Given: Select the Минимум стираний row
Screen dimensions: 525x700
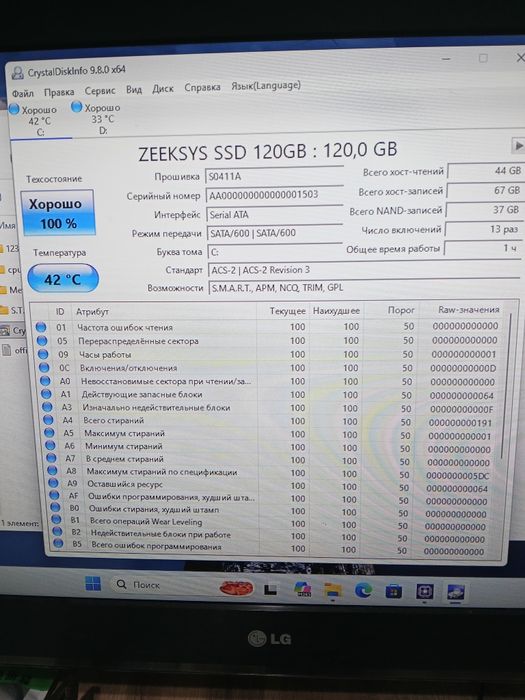Looking at the screenshot, I should coord(271,446).
